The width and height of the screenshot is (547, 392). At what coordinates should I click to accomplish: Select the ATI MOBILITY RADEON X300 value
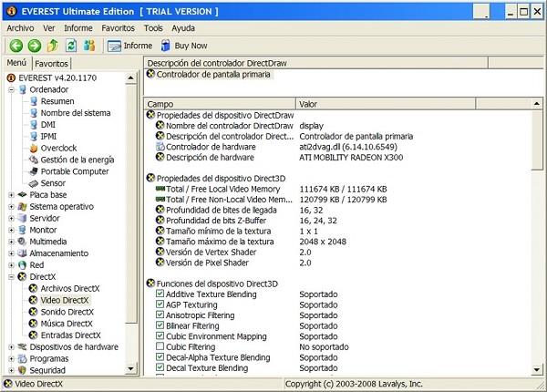click(351, 158)
